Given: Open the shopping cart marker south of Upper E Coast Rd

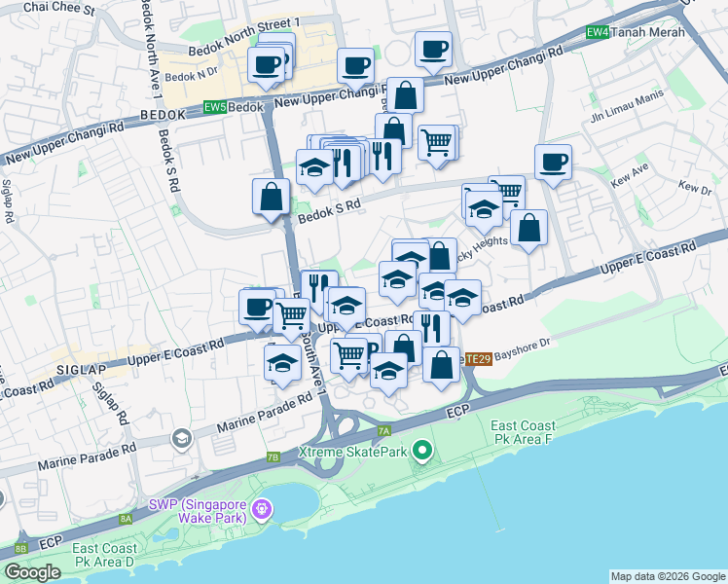Looking at the screenshot, I should [348, 359].
